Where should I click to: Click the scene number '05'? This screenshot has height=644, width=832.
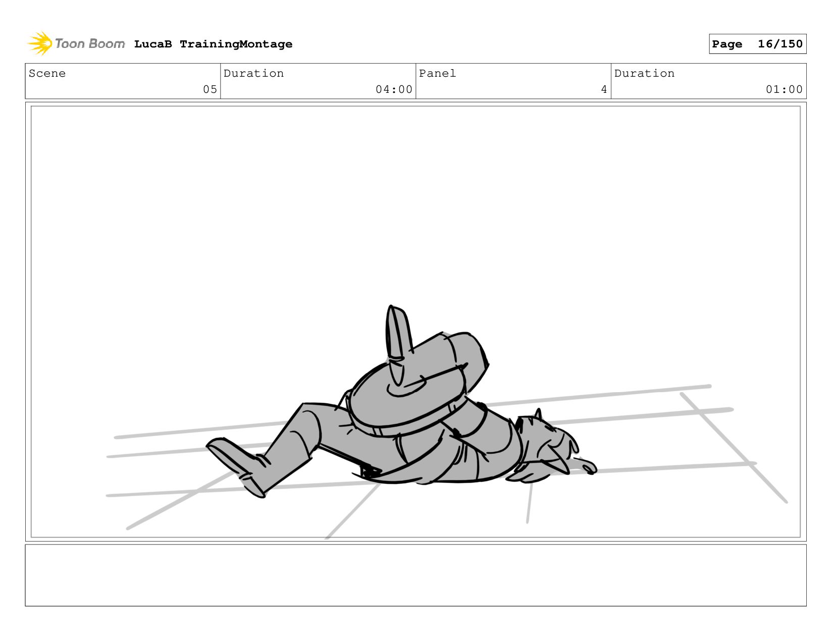[210, 89]
